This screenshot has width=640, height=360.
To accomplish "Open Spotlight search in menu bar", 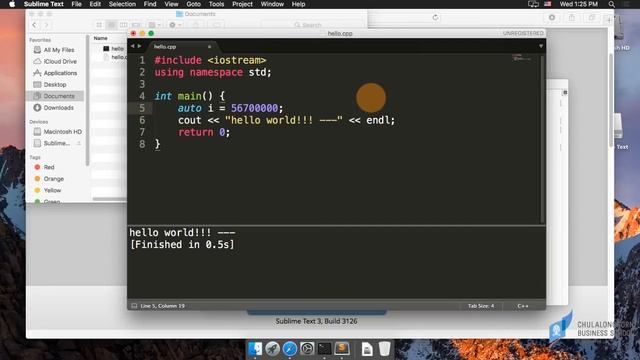I will [611, 4].
